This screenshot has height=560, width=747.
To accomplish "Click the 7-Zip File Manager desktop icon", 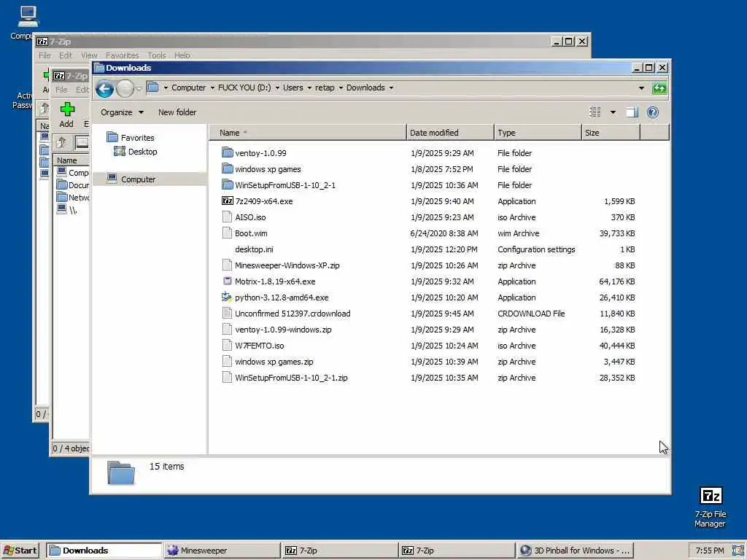I will 711,507.
